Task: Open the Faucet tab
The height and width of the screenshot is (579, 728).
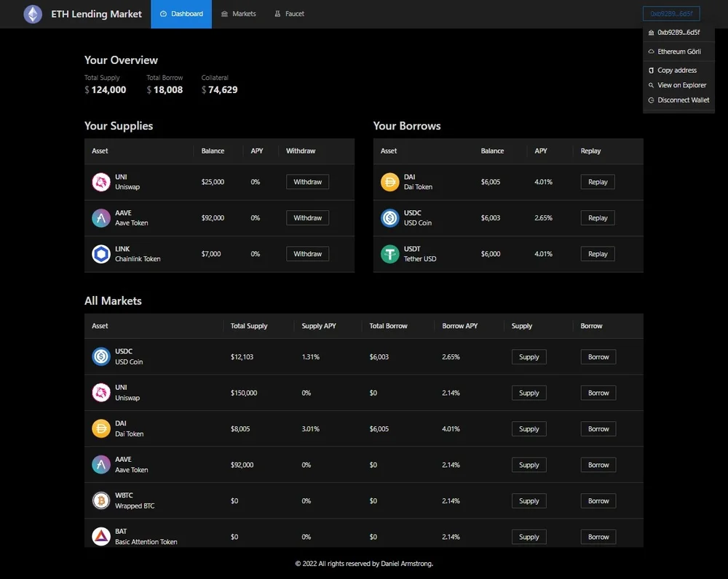Action: pos(290,14)
